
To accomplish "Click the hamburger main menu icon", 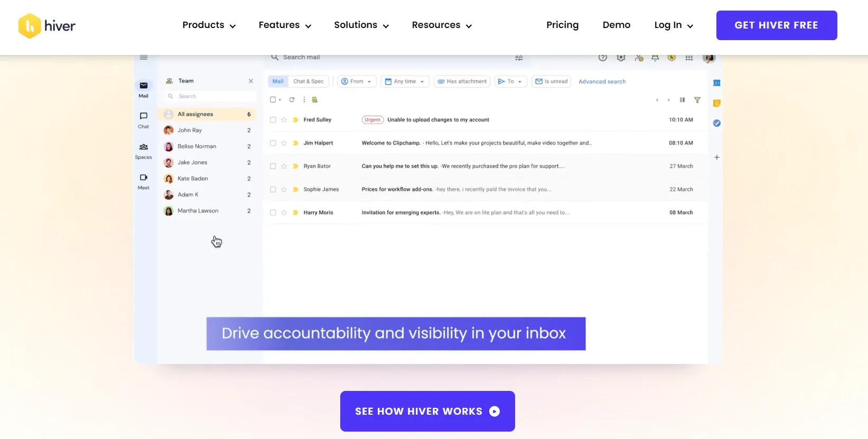I will click(x=144, y=58).
